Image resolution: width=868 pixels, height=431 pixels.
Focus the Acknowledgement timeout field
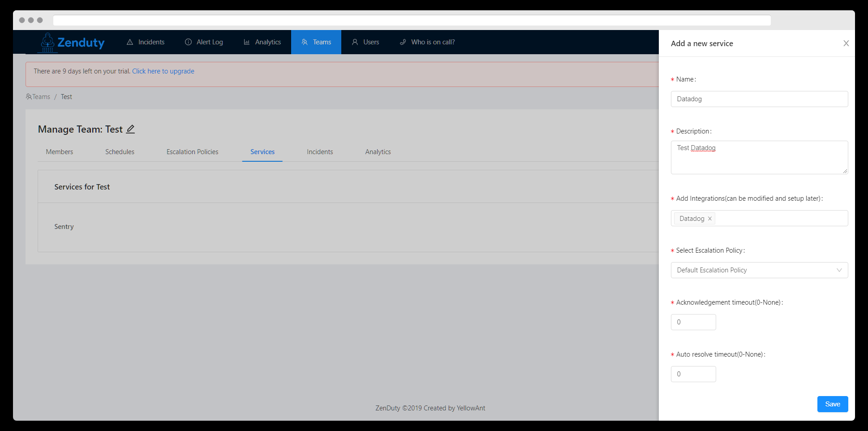[x=693, y=322]
